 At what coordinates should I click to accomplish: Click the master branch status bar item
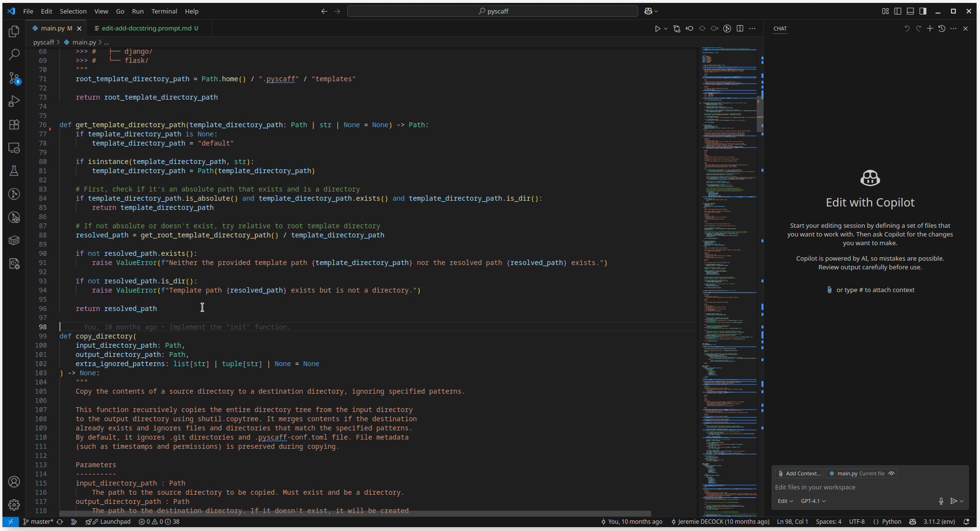click(38, 522)
